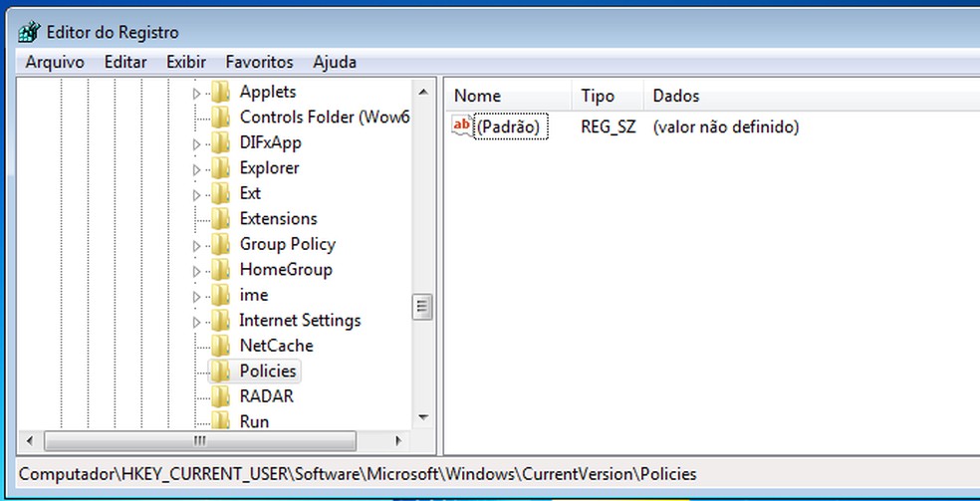Expand the Internet Settings key
The height and width of the screenshot is (501, 980).
coord(197,321)
